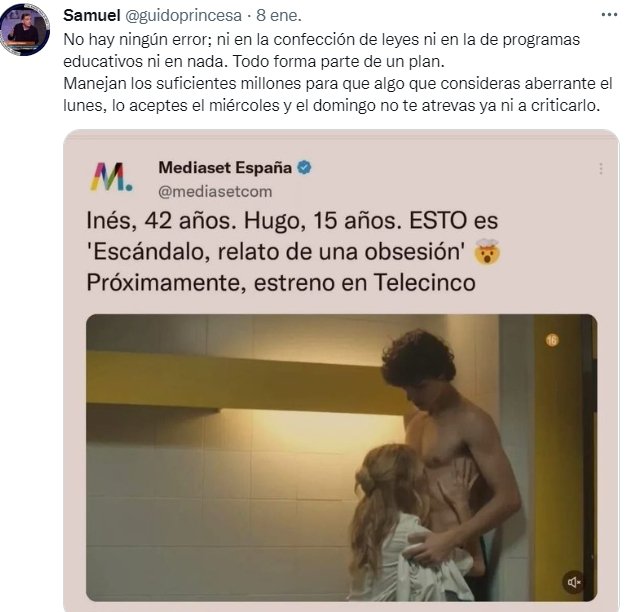The width and height of the screenshot is (629, 612).
Task: Click the 8 ene. tweet timestamp
Action: click(x=279, y=15)
